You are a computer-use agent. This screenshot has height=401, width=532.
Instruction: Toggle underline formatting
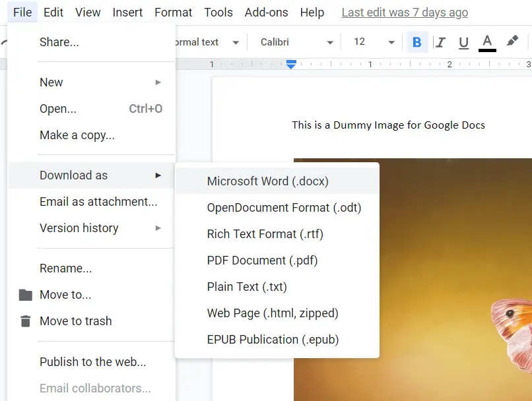pyautogui.click(x=463, y=42)
